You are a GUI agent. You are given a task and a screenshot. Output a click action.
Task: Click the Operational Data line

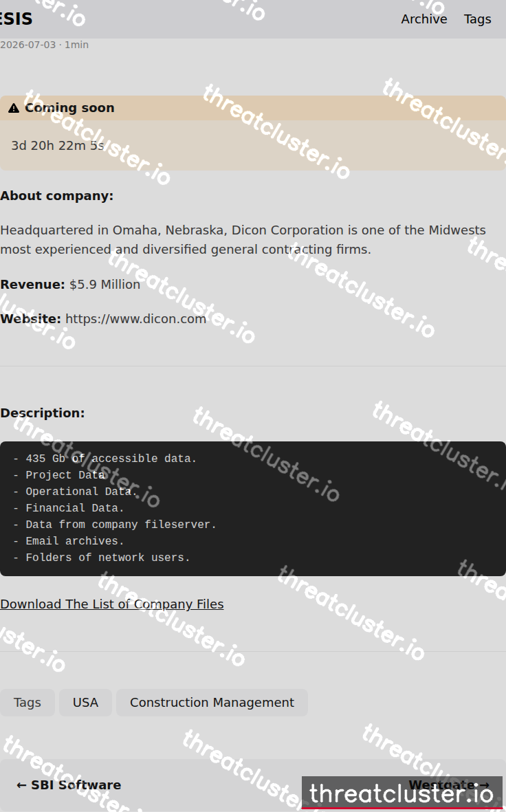(75, 492)
